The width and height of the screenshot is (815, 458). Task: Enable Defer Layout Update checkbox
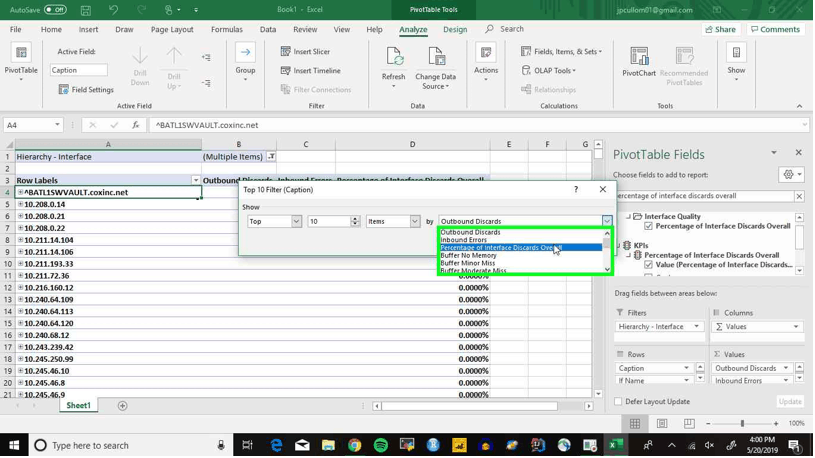[618, 401]
